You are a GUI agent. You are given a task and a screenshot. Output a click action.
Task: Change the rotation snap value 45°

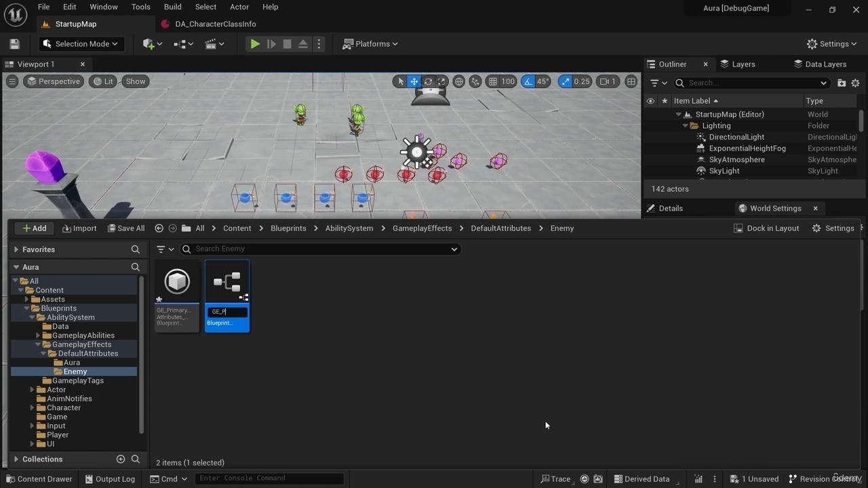click(543, 81)
